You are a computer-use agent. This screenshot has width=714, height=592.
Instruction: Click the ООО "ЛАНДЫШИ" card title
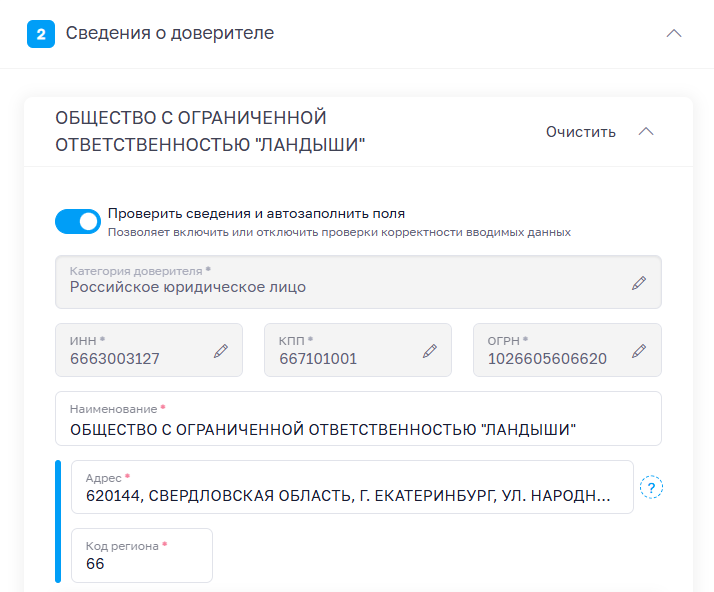click(210, 131)
